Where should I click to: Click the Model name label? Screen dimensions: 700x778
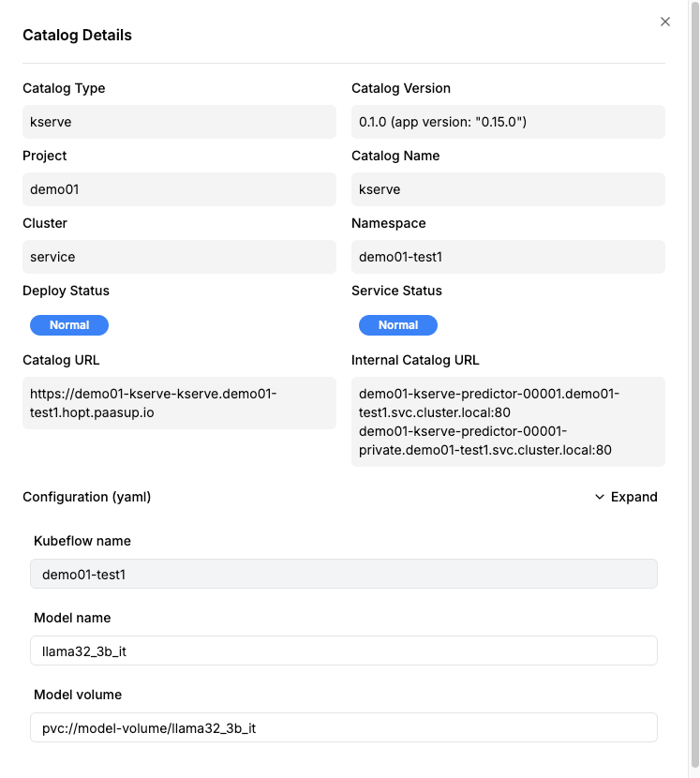[72, 618]
